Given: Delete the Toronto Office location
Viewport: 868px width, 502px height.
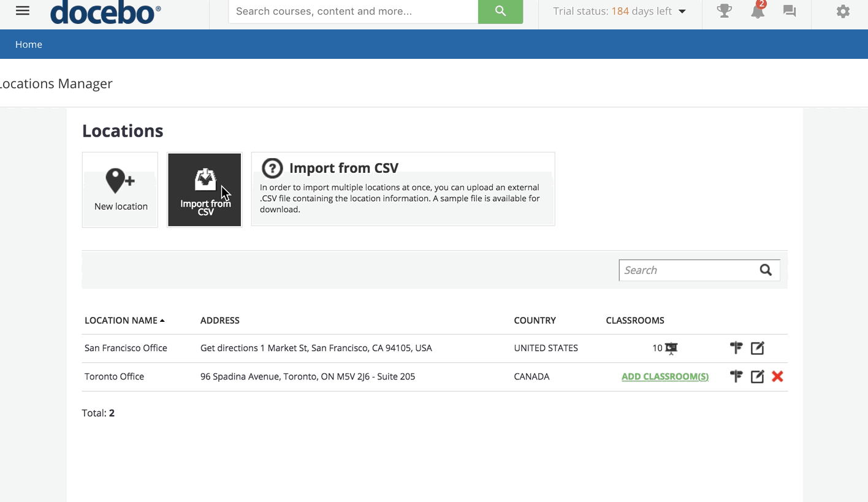Looking at the screenshot, I should (x=777, y=376).
